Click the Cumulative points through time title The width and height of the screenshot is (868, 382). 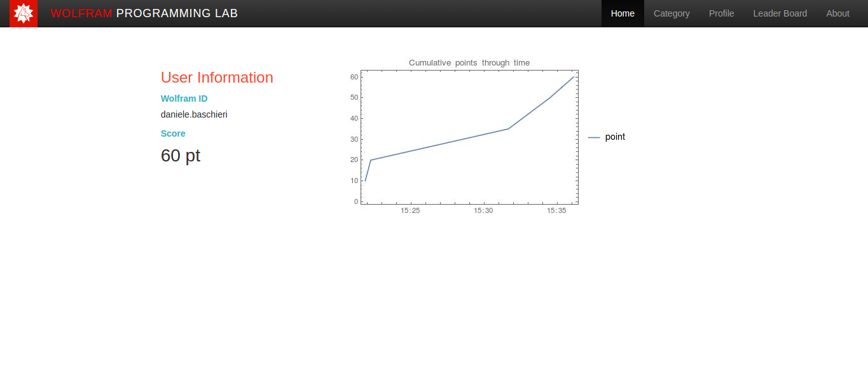click(469, 62)
